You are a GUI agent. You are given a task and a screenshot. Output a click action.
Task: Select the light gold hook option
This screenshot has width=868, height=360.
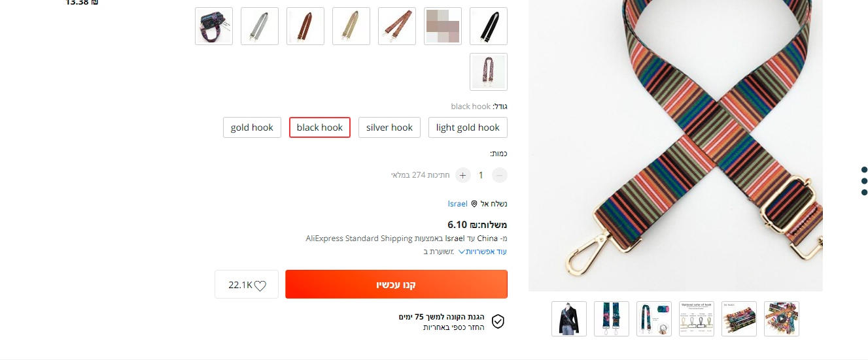pos(468,127)
